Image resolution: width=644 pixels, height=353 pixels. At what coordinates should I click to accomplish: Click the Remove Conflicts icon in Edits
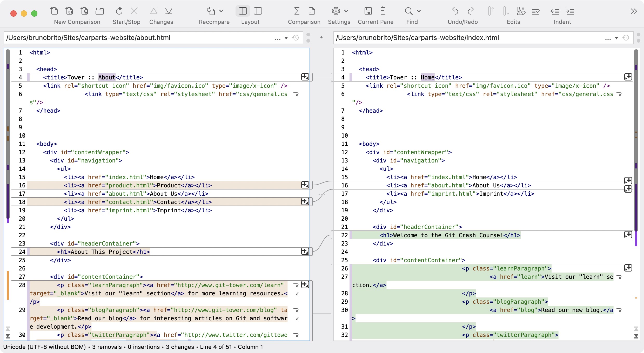(x=521, y=11)
